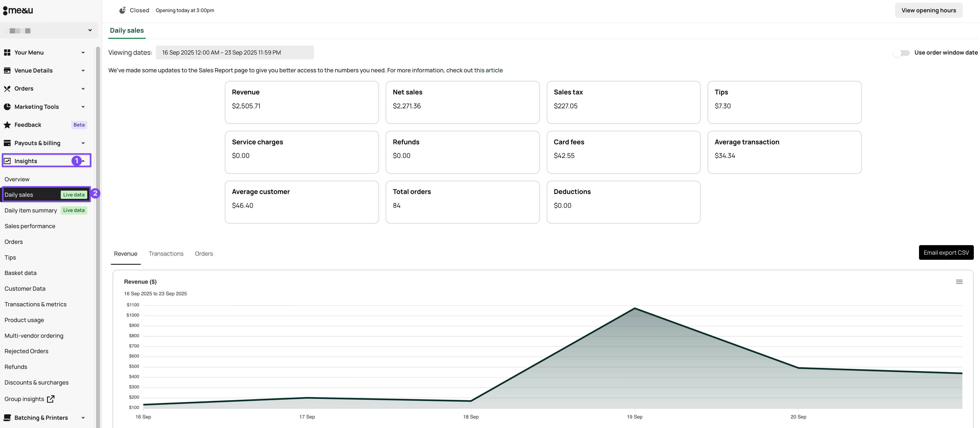Click the Feedback star icon
The height and width of the screenshot is (428, 980).
7,125
